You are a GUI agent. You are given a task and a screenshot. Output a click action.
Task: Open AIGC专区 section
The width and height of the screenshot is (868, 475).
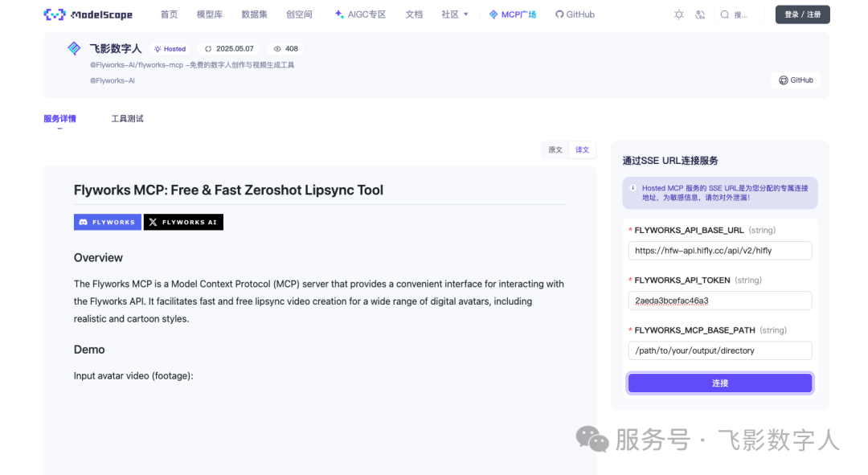pyautogui.click(x=360, y=14)
